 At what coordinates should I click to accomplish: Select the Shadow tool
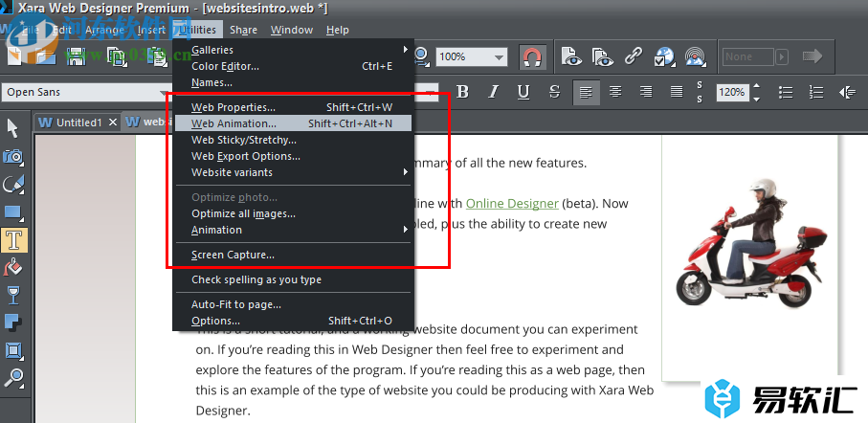pos(13,323)
